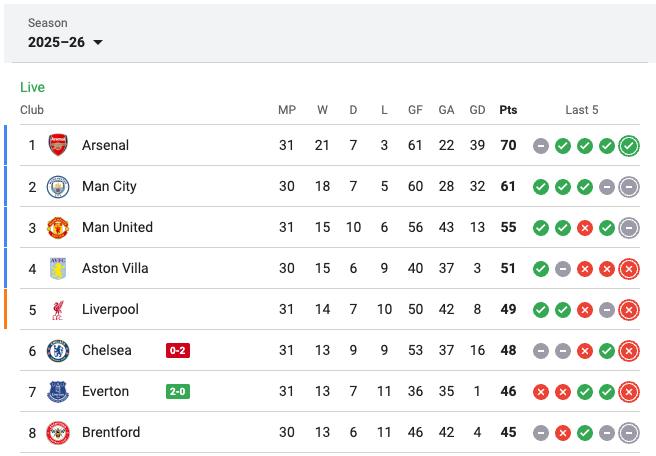This screenshot has height=456, width=656.
Task: Open the Man United team name link
Action: point(117,227)
